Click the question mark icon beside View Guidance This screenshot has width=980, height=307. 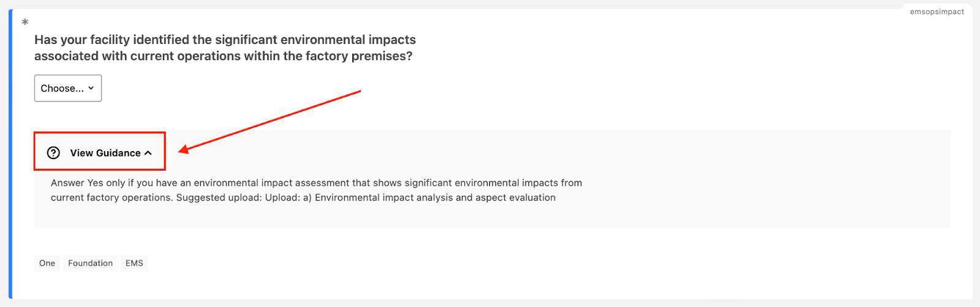pyautogui.click(x=54, y=153)
